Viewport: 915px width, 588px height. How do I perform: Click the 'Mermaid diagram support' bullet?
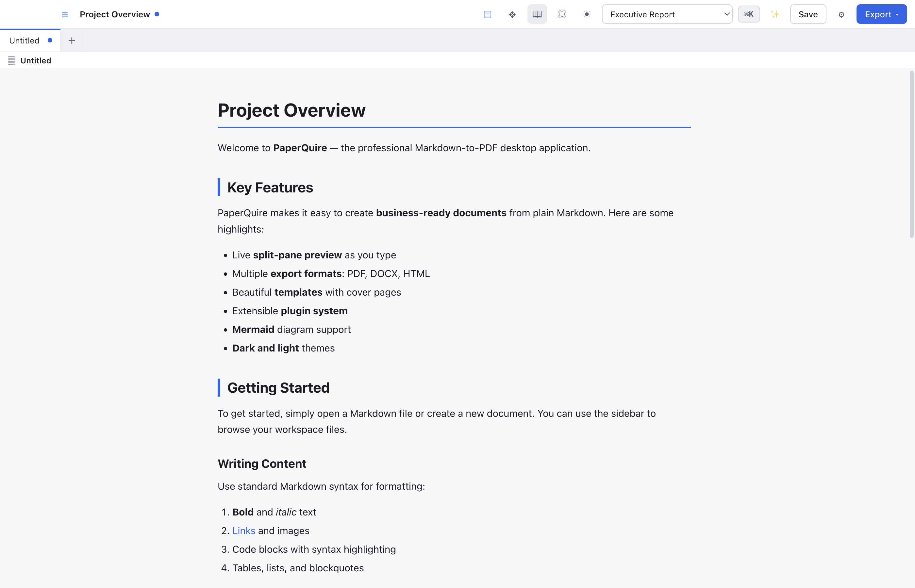[x=291, y=330]
